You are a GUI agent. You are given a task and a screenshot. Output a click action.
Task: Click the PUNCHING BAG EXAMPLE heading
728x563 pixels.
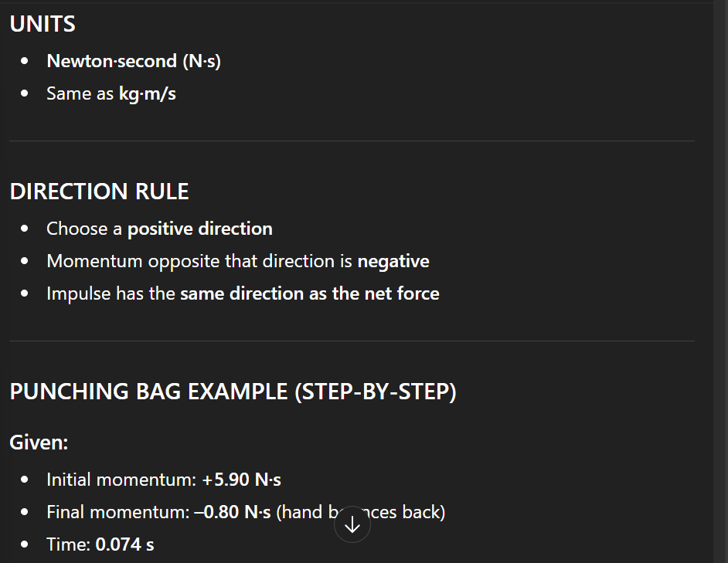(x=233, y=392)
